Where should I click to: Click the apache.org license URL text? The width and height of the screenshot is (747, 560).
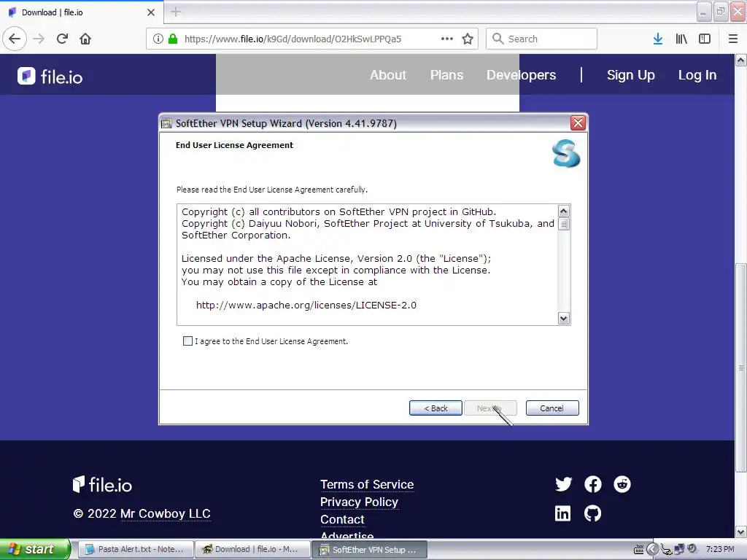[306, 306]
